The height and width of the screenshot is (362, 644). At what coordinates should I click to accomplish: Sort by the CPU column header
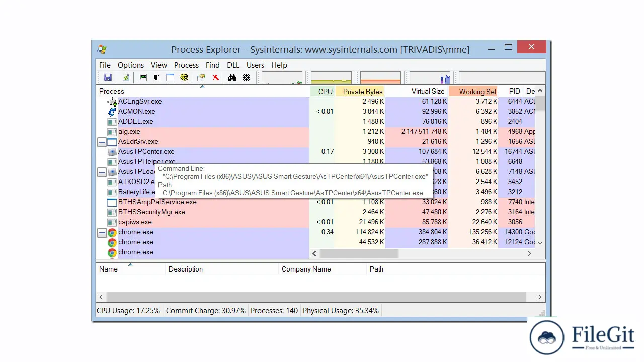(x=322, y=91)
